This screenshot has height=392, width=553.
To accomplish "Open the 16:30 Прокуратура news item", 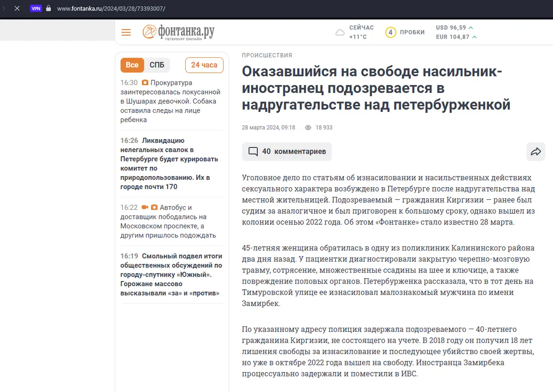I will [170, 101].
